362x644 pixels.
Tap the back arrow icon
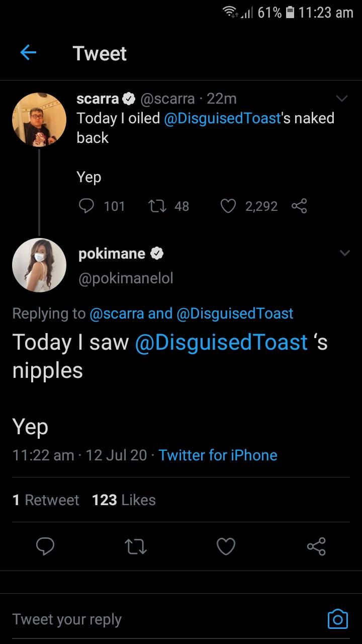[x=28, y=53]
